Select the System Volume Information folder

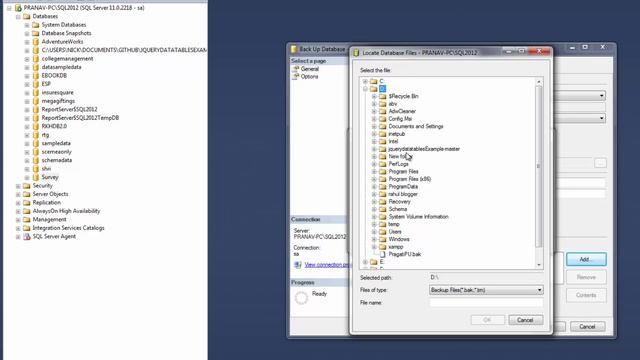tap(418, 217)
